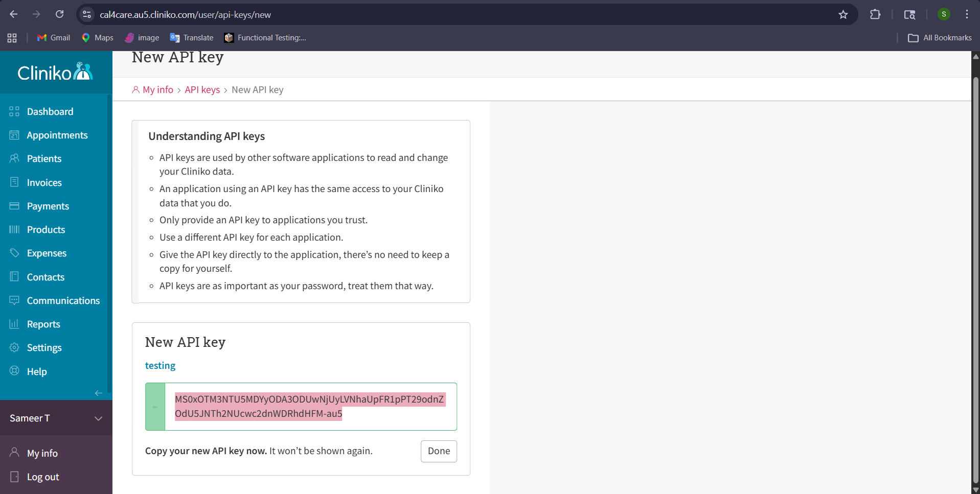View Reports section
980x494 pixels.
43,324
